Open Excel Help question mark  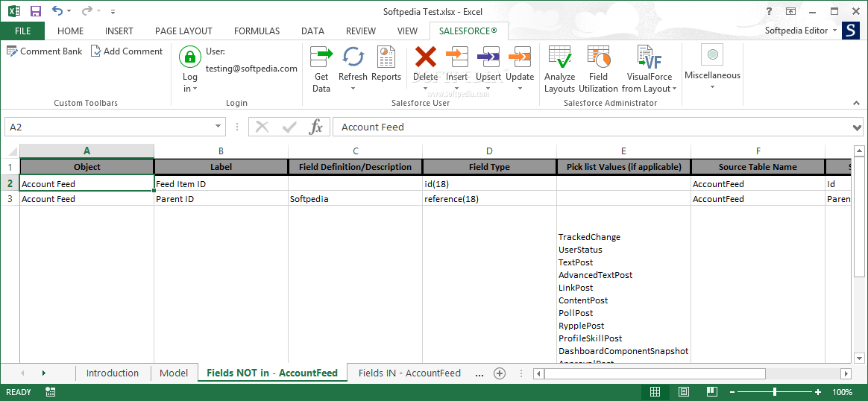[x=770, y=10]
